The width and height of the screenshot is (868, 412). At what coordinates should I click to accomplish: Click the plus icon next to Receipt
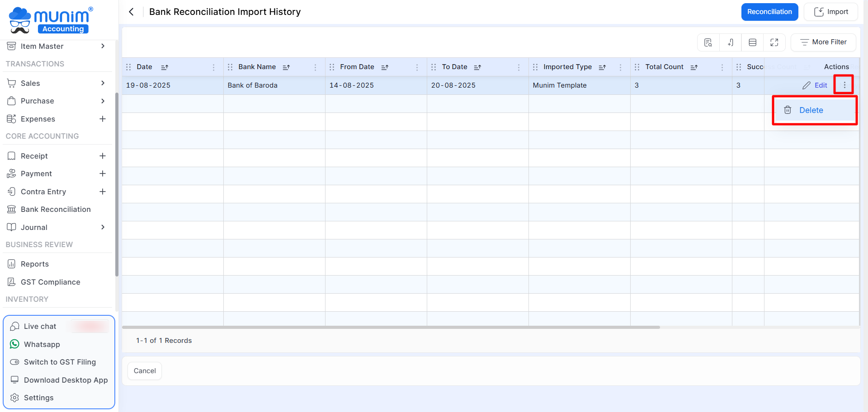103,156
